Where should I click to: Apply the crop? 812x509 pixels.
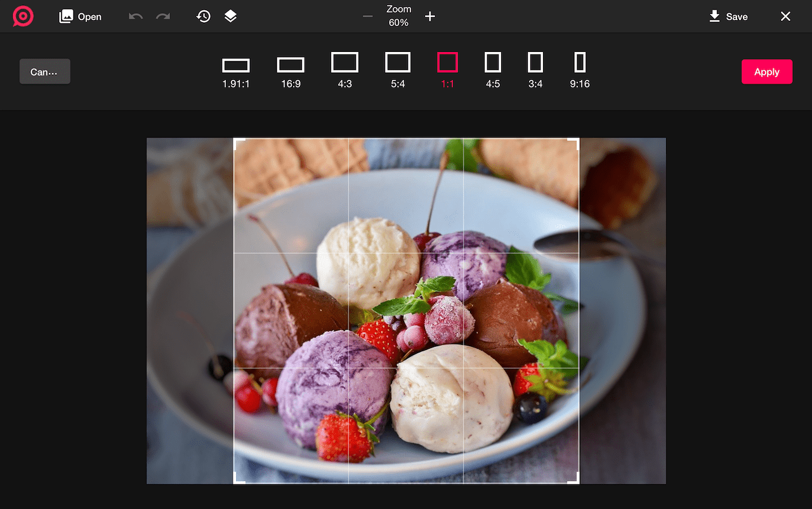tap(767, 72)
